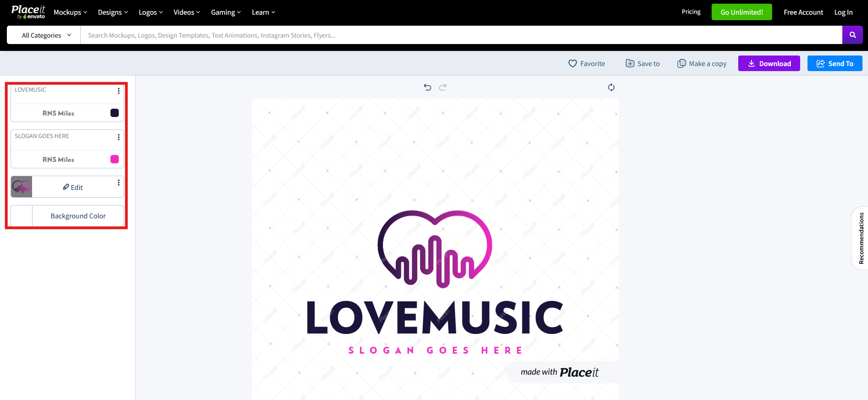
Task: Open the pink color swatch for the slogan
Action: coord(115,159)
